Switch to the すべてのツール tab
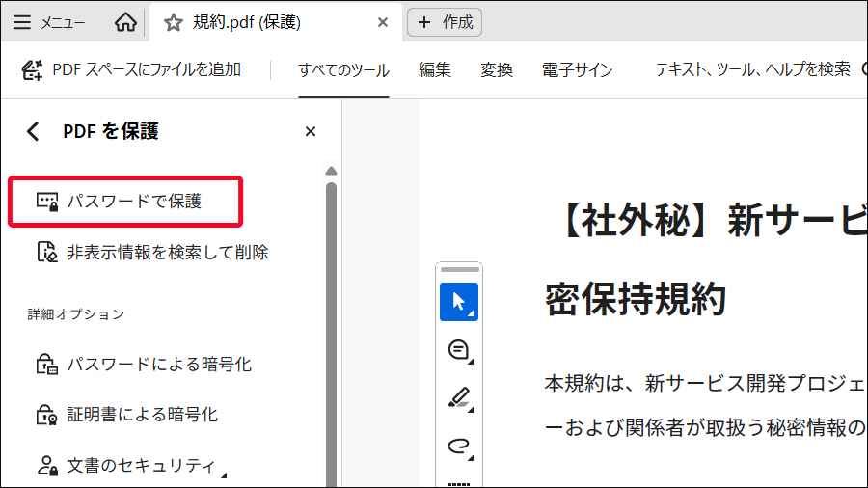This screenshot has width=868, height=488. click(343, 70)
